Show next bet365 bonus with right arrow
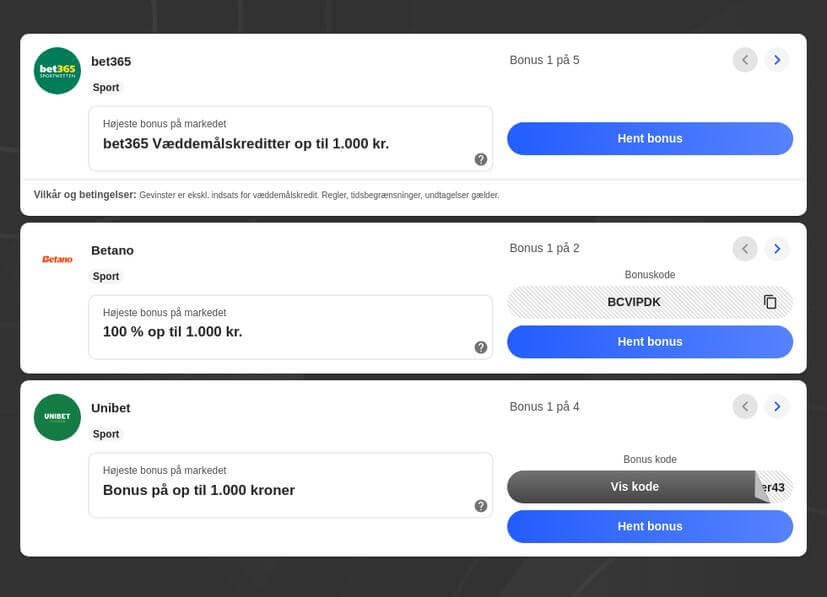This screenshot has height=597, width=827. [x=777, y=60]
